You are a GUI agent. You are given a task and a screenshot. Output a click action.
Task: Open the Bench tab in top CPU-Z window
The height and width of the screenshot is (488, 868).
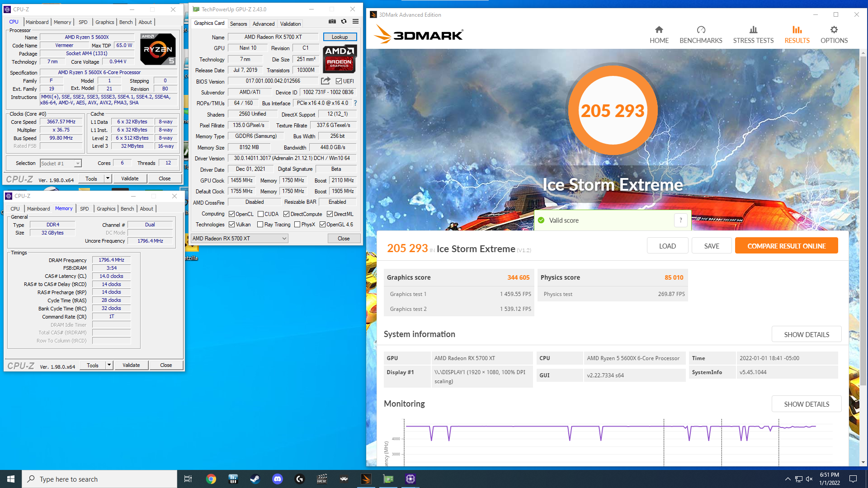(x=126, y=22)
